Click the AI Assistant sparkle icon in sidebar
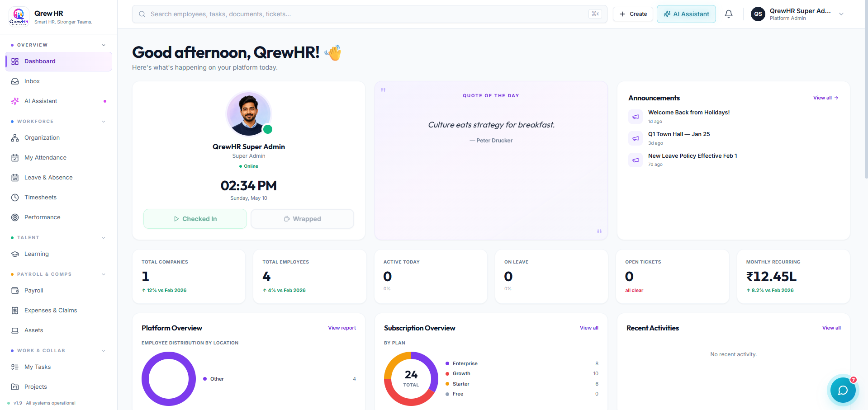Image resolution: width=868 pixels, height=410 pixels. pyautogui.click(x=15, y=101)
